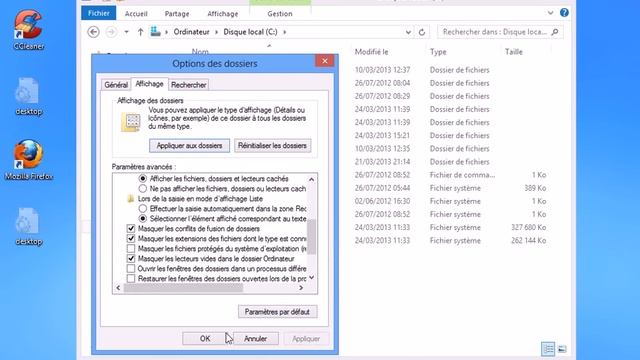Click Paramètres par défaut button
This screenshot has width=640, height=360.
tap(277, 312)
